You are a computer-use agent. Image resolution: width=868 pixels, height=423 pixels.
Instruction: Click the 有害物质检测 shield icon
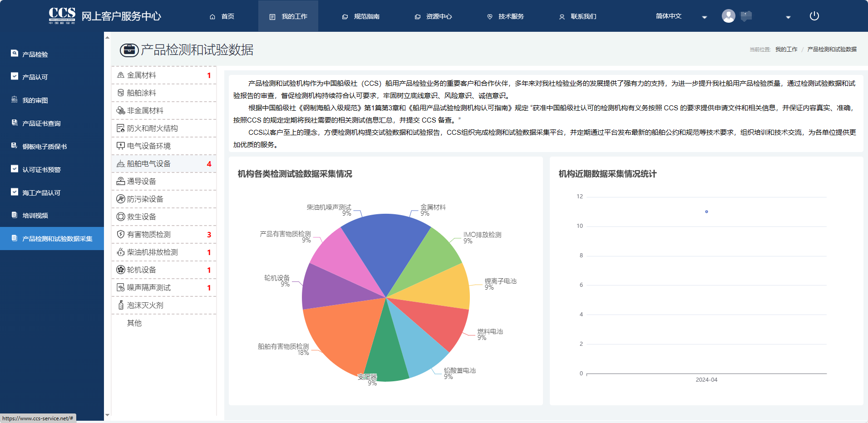click(121, 235)
